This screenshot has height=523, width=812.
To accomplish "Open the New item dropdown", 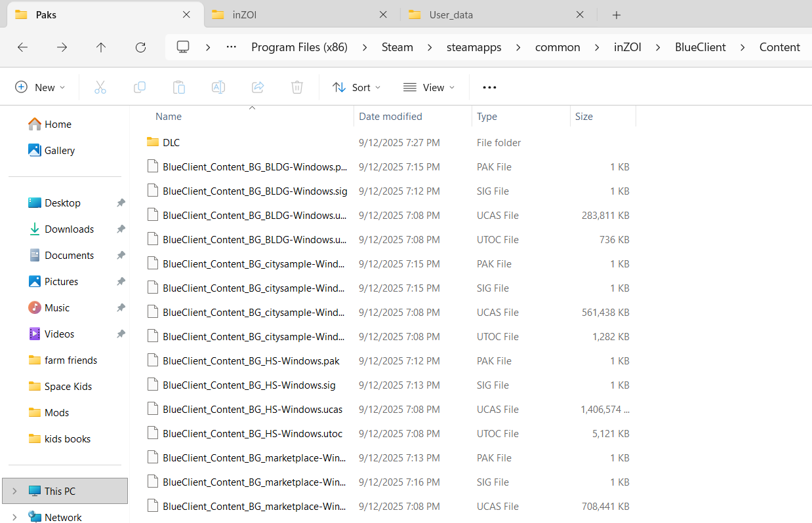I will (40, 87).
